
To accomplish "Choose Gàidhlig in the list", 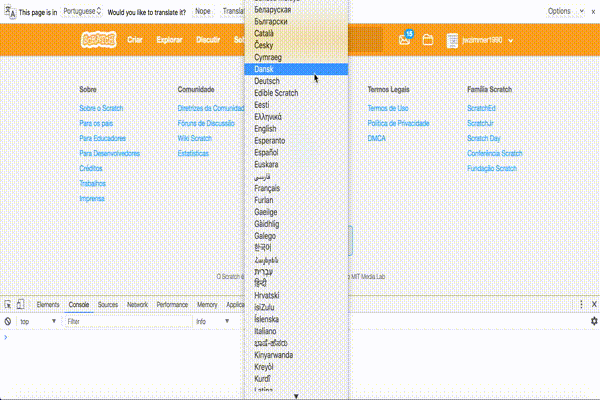I will point(296,224).
